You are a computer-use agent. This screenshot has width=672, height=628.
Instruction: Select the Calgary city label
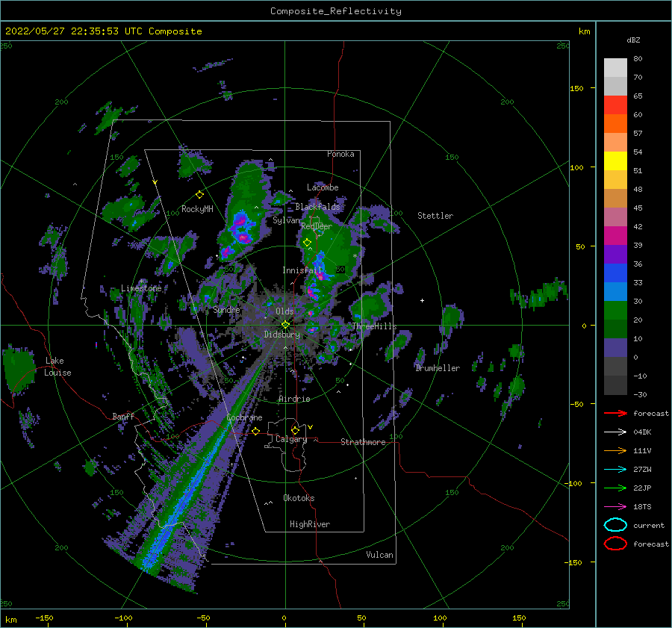pyautogui.click(x=291, y=439)
